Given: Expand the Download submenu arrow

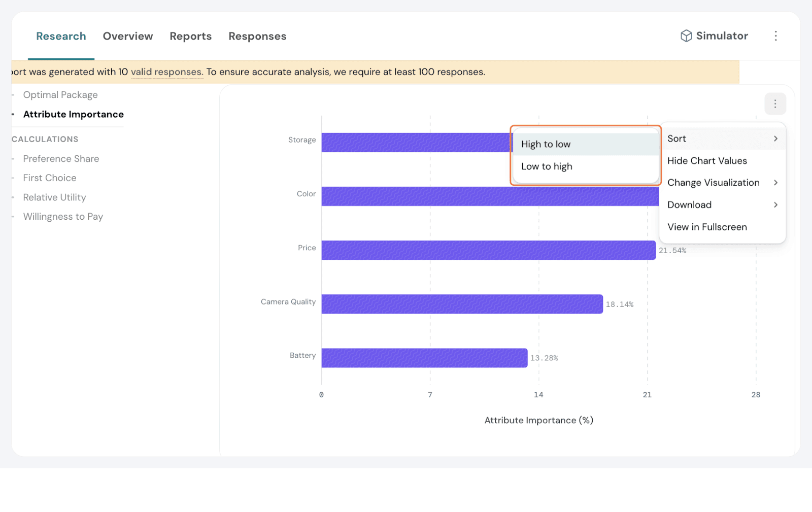Looking at the screenshot, I should 775,205.
